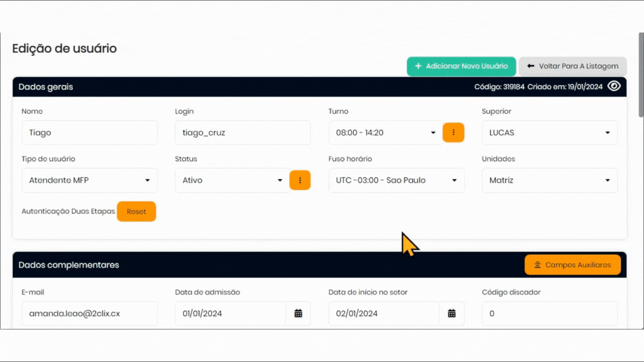Go back via Voltar Para A Listagem

(572, 66)
